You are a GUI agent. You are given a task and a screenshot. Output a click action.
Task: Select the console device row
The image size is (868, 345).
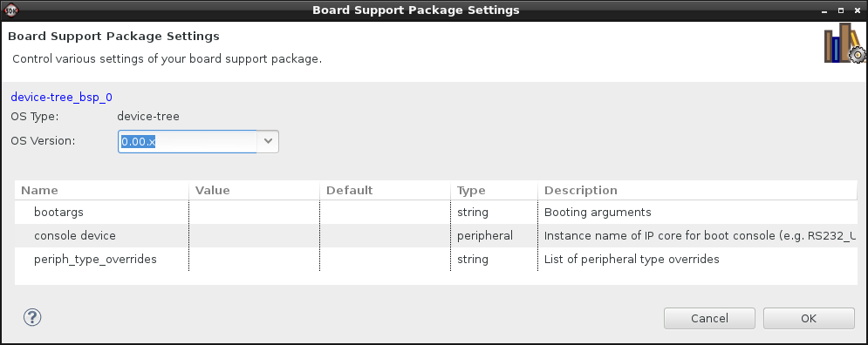[435, 235]
